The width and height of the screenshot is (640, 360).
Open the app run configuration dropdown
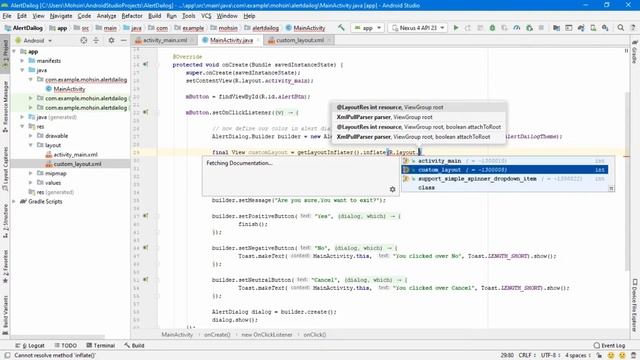pyautogui.click(x=367, y=28)
